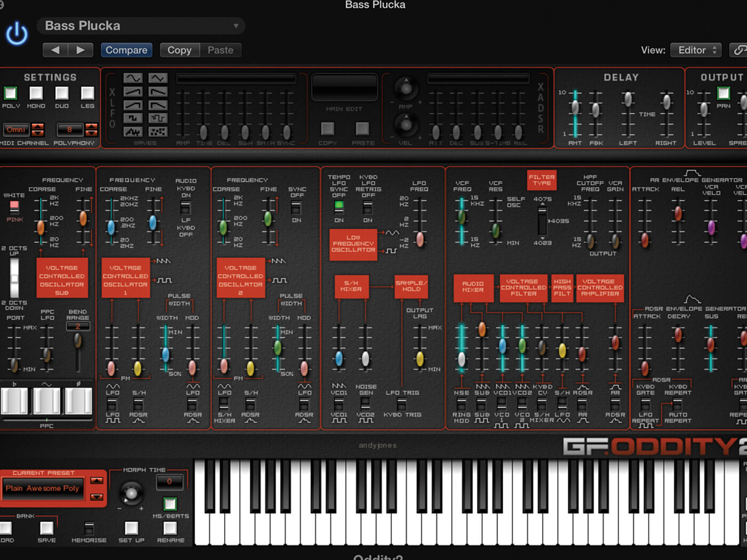Toggle the KYBD LFO Retrig switch
747x560 pixels.
pyautogui.click(x=368, y=207)
